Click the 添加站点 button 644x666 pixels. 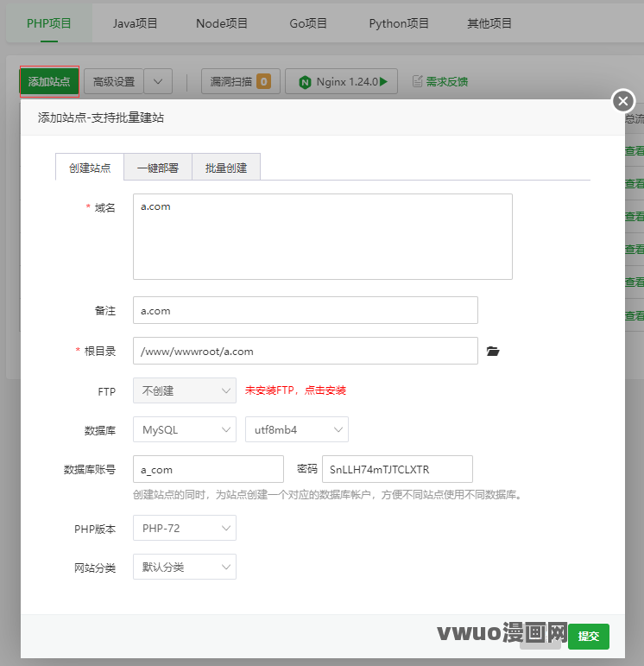coord(49,81)
